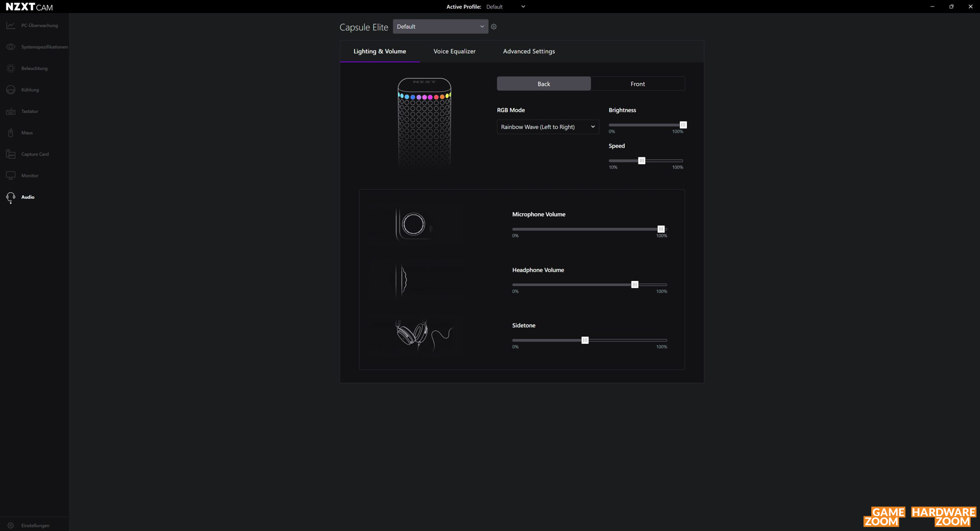Open the Audio sidebar label

pyautogui.click(x=28, y=197)
